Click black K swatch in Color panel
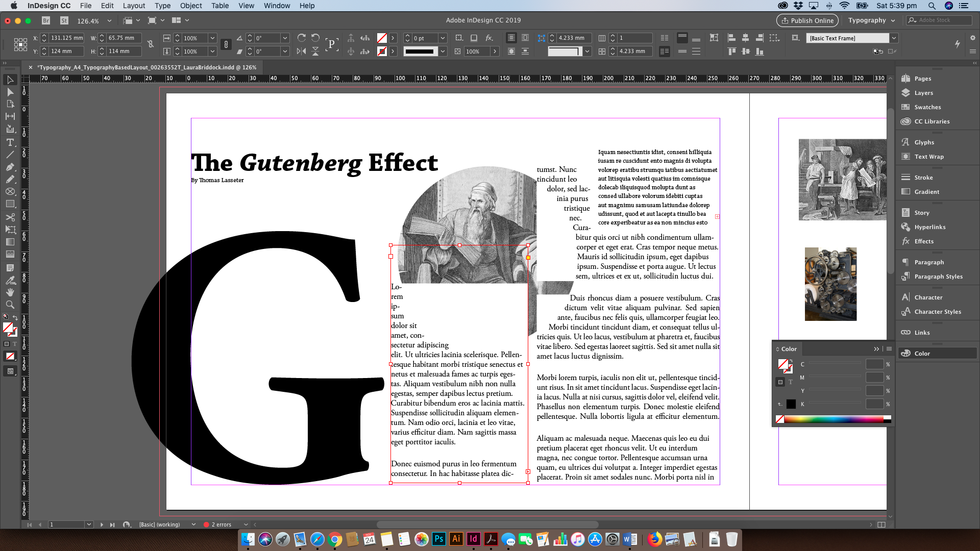980x551 pixels. pyautogui.click(x=791, y=404)
